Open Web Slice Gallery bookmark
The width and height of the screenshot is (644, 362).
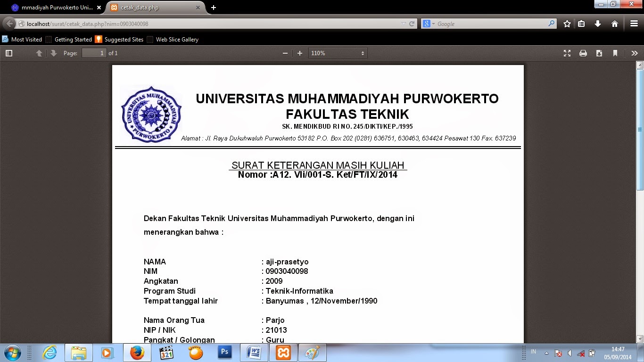pos(173,40)
